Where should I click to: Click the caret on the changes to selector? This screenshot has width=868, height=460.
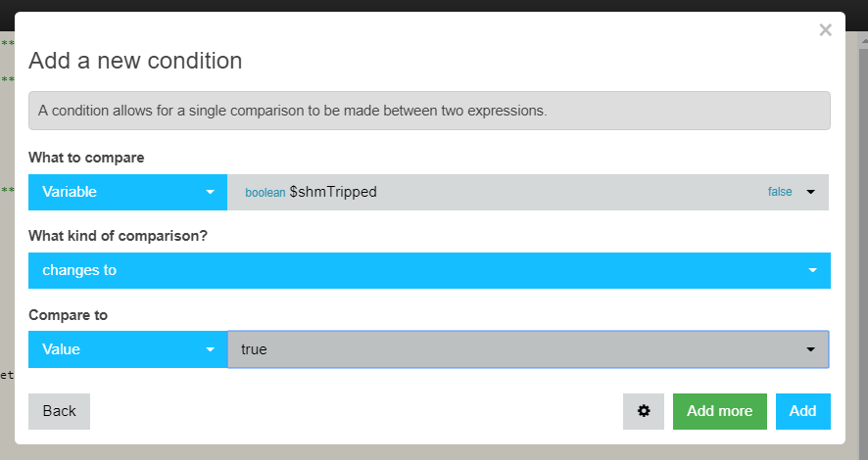pos(812,270)
